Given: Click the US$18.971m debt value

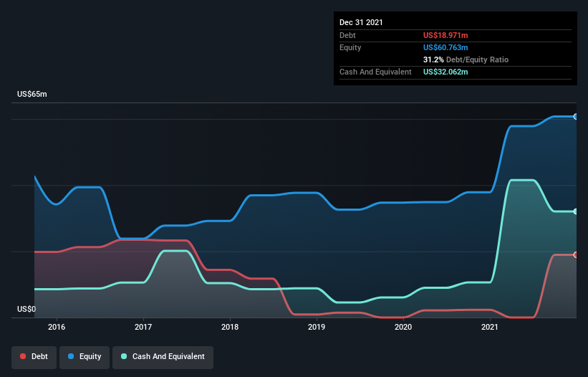Looking at the screenshot, I should (x=445, y=35).
